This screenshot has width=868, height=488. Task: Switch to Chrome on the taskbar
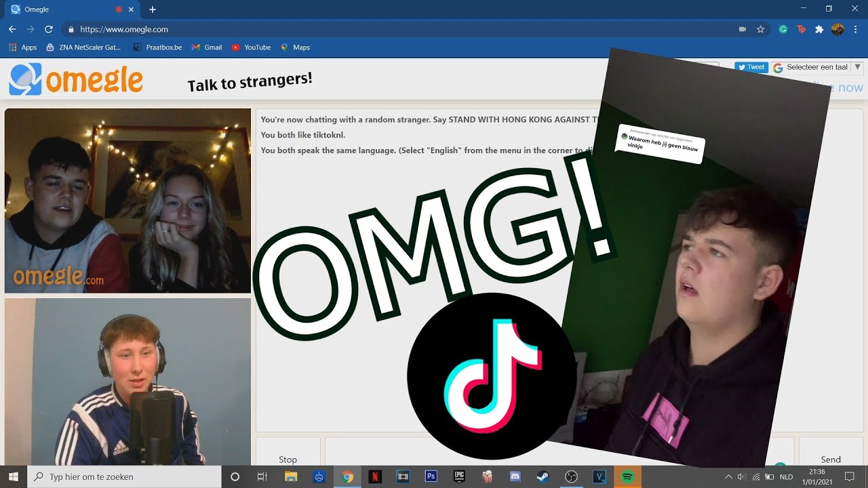pyautogui.click(x=347, y=476)
